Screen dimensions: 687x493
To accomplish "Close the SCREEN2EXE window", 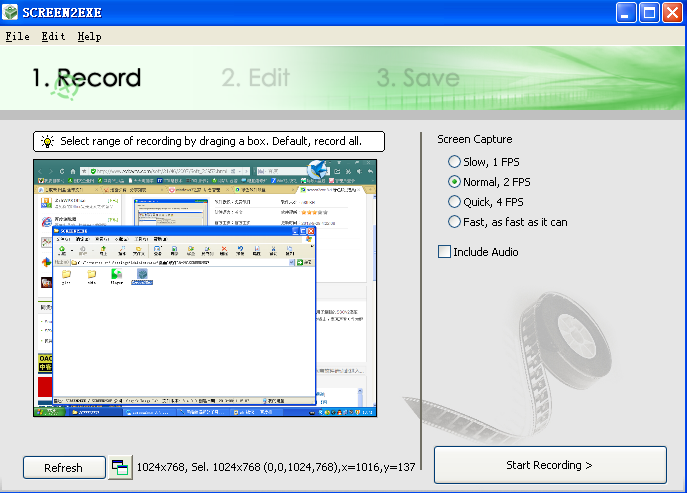I will tap(672, 12).
